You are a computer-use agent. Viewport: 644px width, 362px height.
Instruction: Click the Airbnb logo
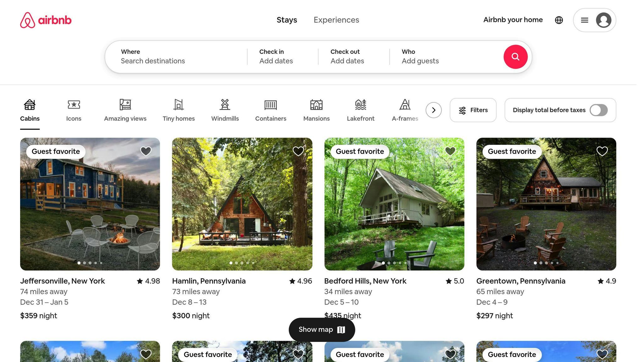(46, 20)
